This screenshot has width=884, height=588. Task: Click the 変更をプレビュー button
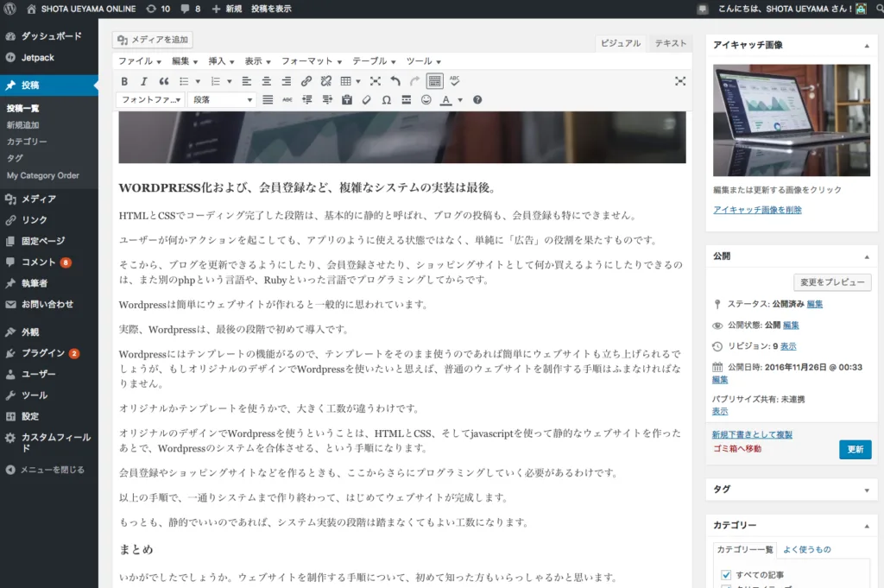point(832,281)
